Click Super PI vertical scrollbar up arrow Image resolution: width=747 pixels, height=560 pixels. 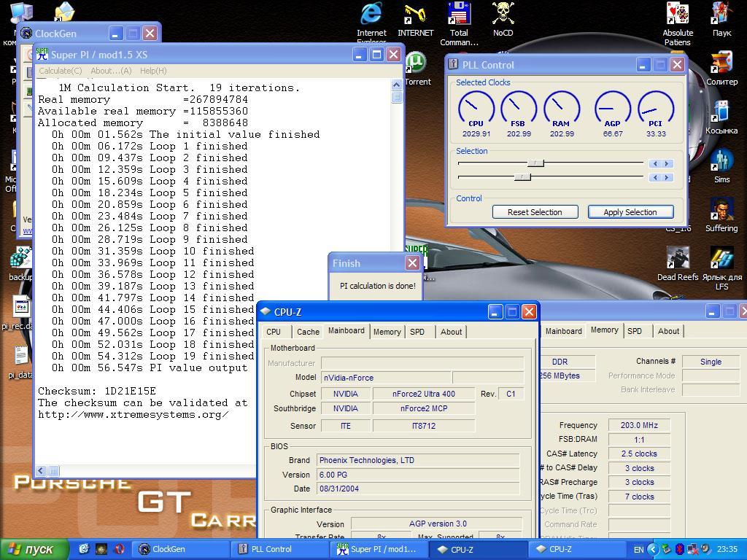click(396, 85)
